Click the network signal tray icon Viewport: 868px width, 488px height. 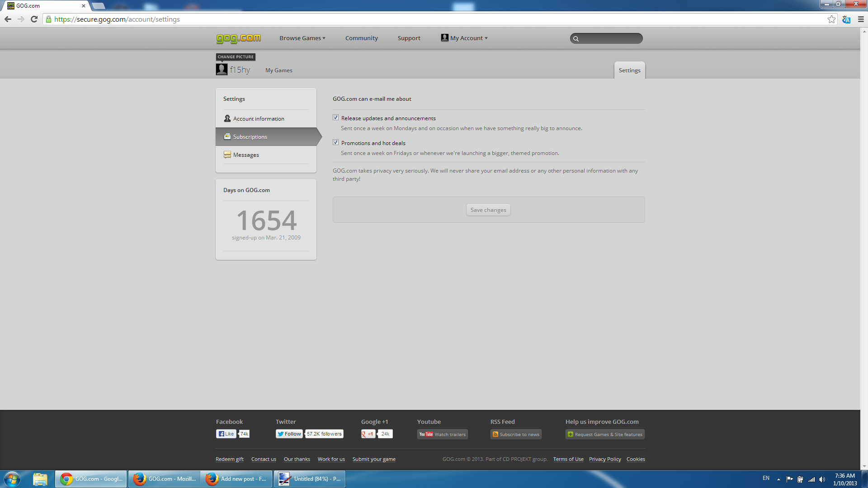[x=811, y=479]
